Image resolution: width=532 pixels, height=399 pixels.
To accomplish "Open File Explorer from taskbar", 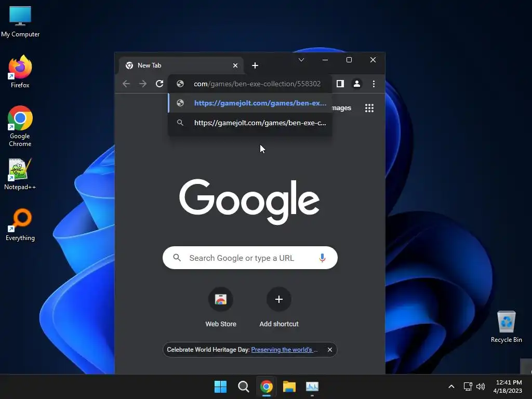I will (x=289, y=387).
